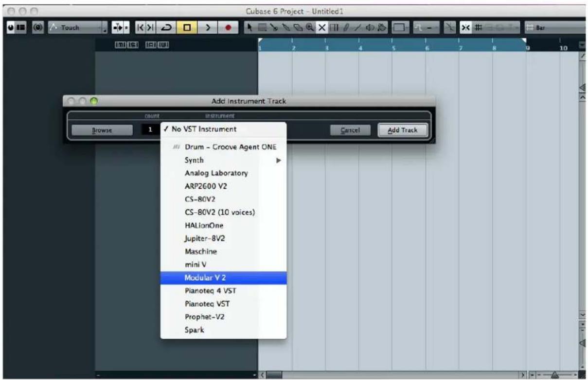Select the Erase tool
The image size is (588, 380).
[298, 27]
